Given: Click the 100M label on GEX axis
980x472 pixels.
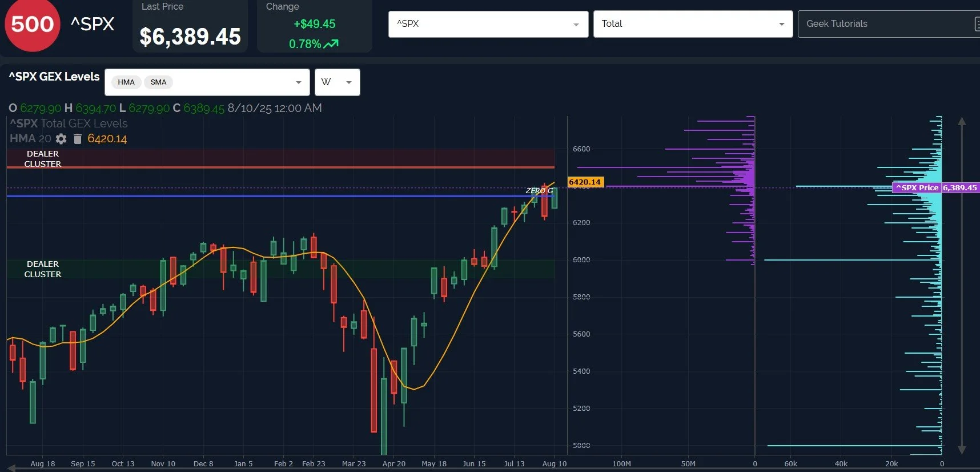Looking at the screenshot, I should tap(621, 463).
